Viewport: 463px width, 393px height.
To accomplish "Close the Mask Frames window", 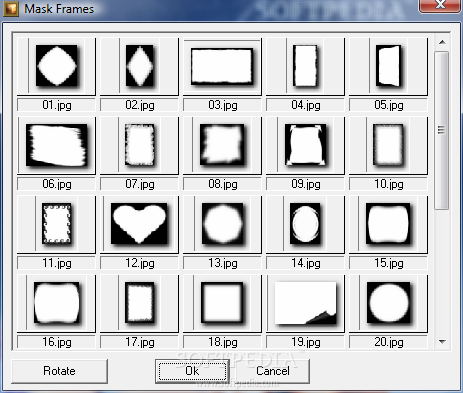I will pos(440,5).
